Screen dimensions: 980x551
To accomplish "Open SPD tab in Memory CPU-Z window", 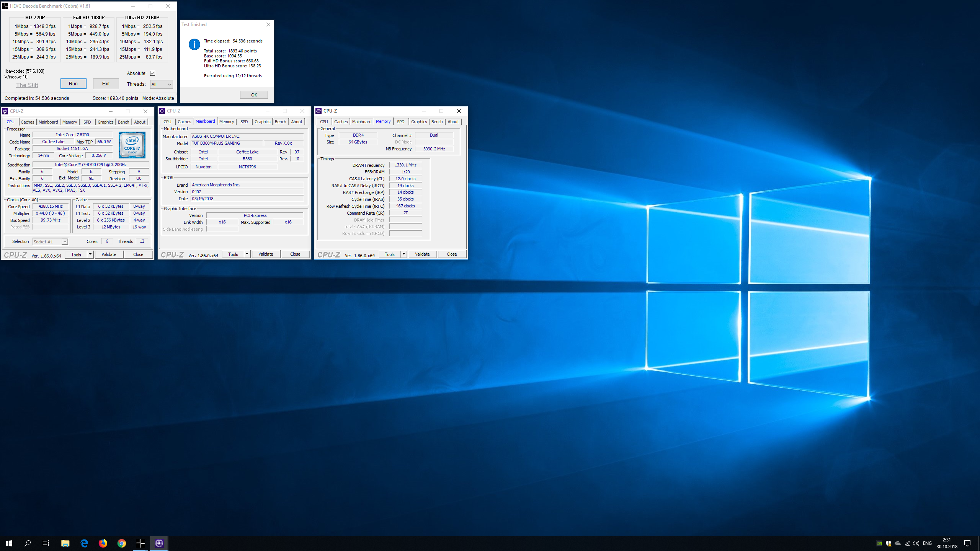I will 401,122.
